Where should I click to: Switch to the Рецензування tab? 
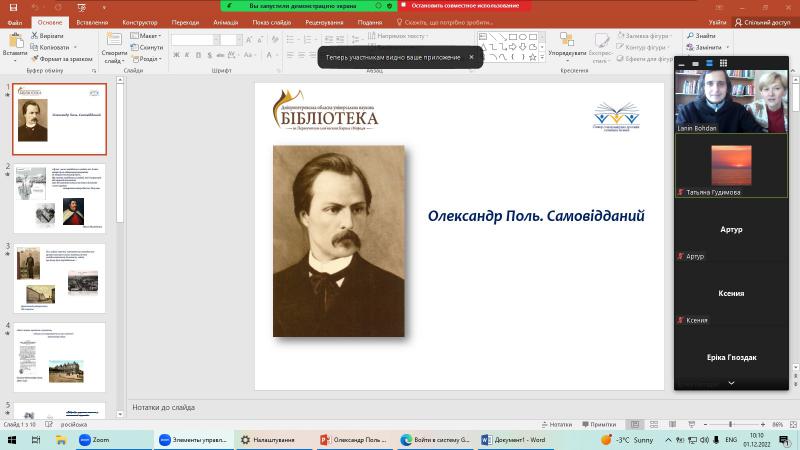324,22
